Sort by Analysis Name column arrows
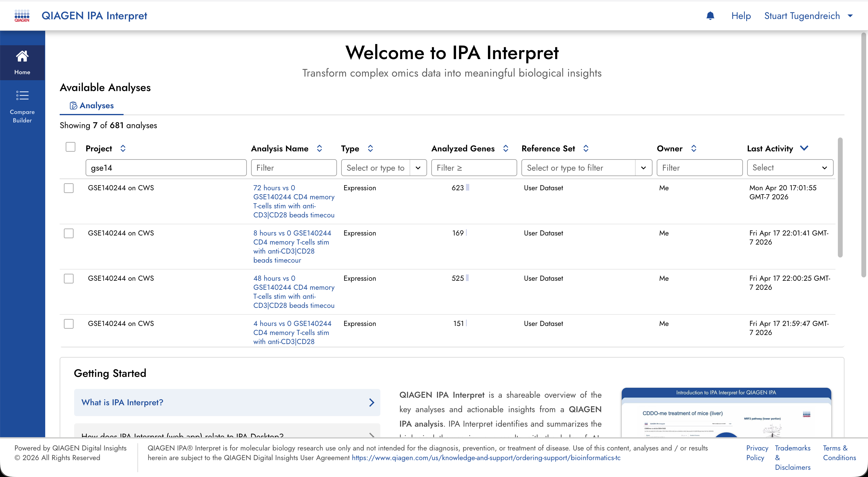The image size is (868, 477). [319, 148]
